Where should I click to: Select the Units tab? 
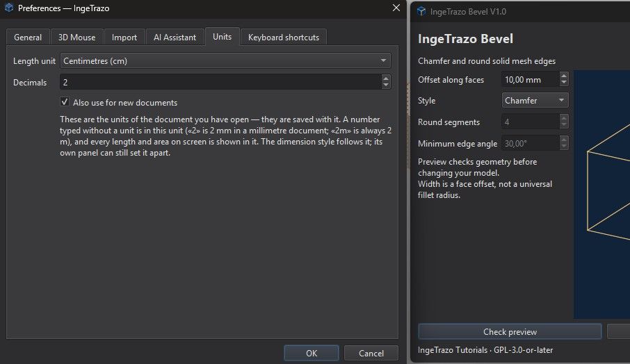coord(223,37)
